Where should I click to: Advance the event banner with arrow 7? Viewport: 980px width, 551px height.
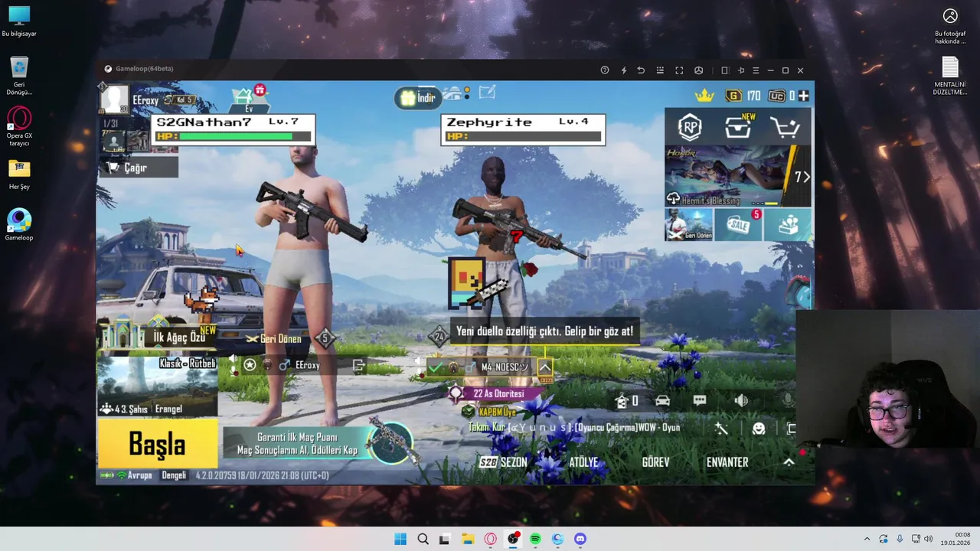point(802,177)
